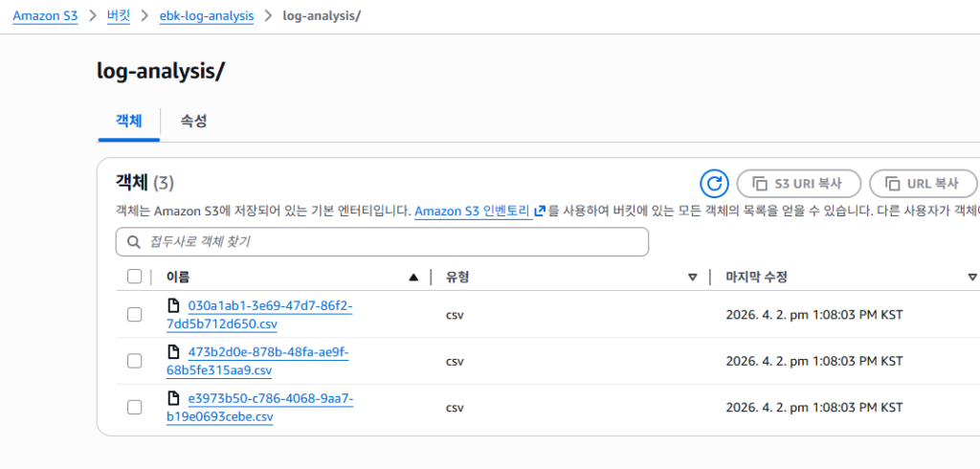The width and height of the screenshot is (980, 469).
Task: Toggle the select-all objects checkbox
Action: pyautogui.click(x=134, y=277)
